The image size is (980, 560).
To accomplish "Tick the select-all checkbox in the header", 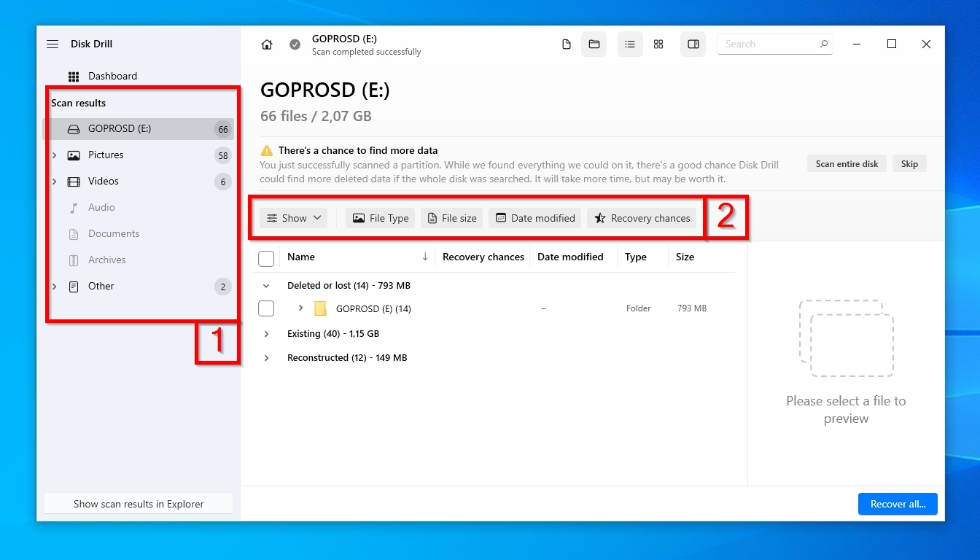I will pyautogui.click(x=266, y=258).
